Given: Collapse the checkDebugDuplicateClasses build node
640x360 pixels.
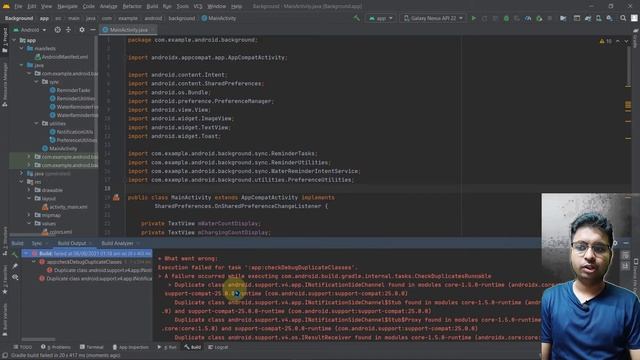Looking at the screenshot, I should pyautogui.click(x=34, y=262).
